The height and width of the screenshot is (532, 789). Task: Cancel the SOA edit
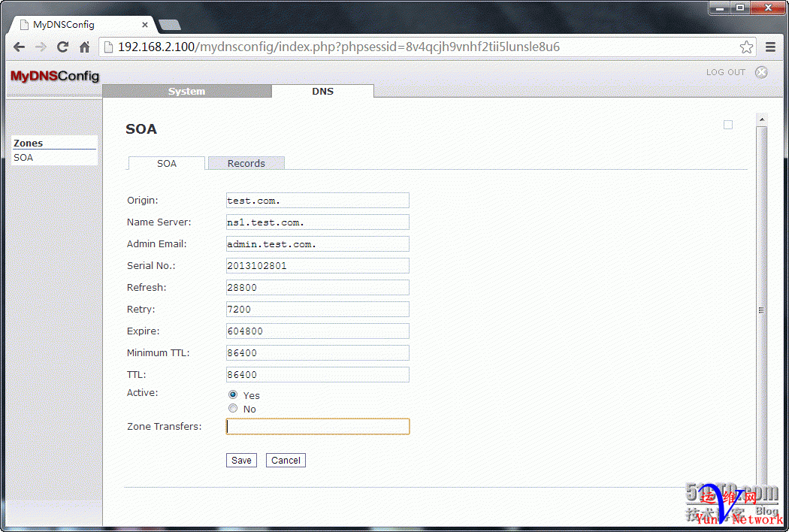point(286,460)
